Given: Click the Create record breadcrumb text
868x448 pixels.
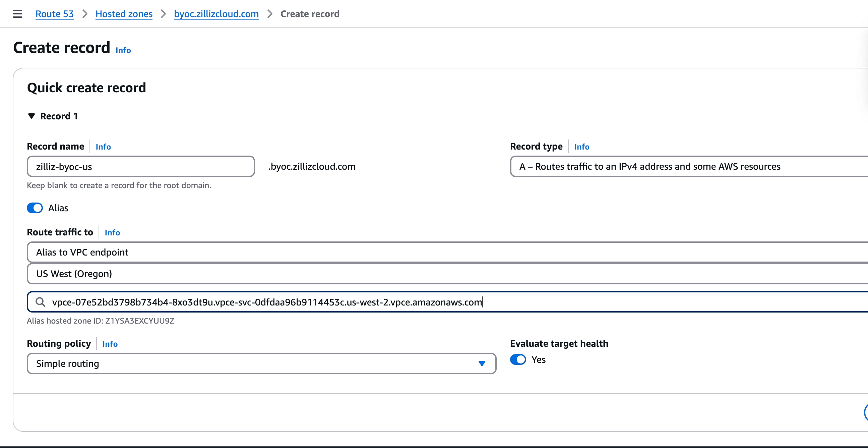Looking at the screenshot, I should (310, 14).
